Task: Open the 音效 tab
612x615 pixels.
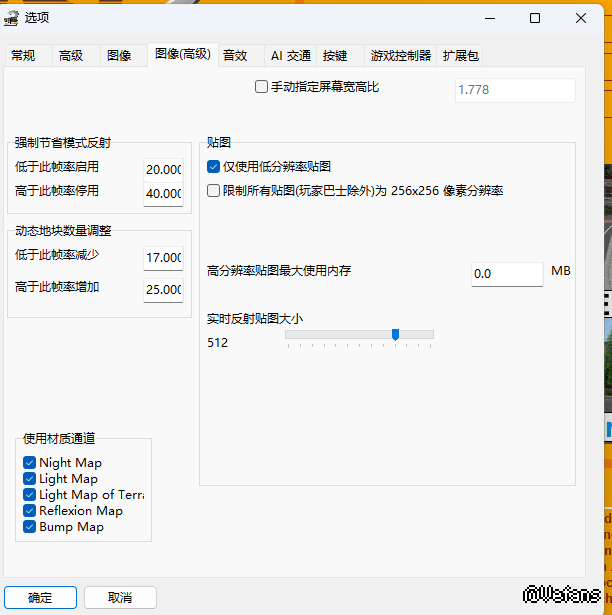Action: coord(241,56)
